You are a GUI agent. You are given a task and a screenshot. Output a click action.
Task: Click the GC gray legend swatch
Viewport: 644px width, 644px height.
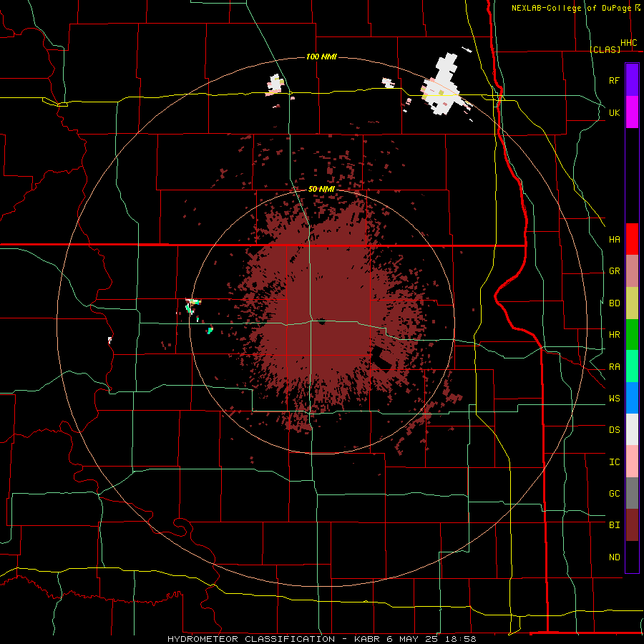tap(632, 493)
